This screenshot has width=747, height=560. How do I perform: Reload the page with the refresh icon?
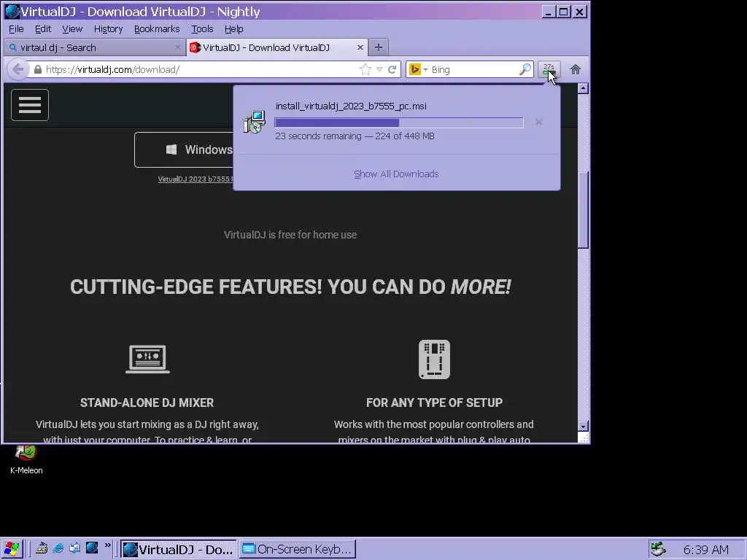coord(392,69)
